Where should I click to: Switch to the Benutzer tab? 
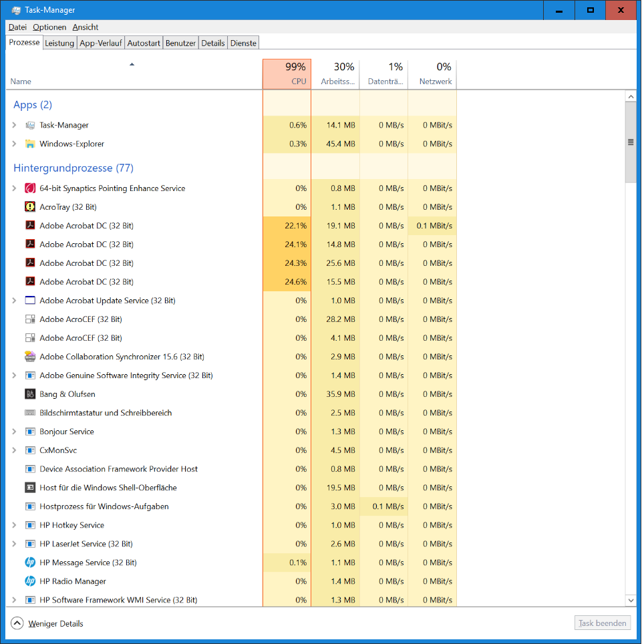point(181,43)
